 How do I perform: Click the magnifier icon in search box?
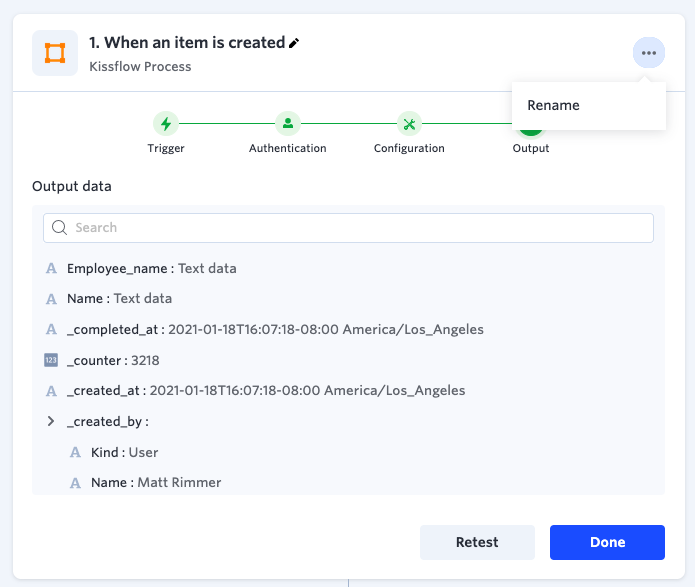click(60, 228)
